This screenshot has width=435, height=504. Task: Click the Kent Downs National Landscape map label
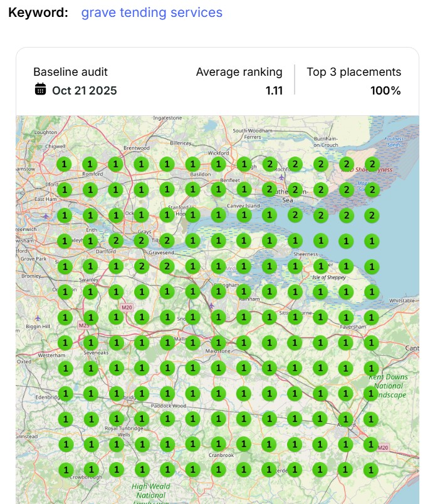pyautogui.click(x=388, y=386)
